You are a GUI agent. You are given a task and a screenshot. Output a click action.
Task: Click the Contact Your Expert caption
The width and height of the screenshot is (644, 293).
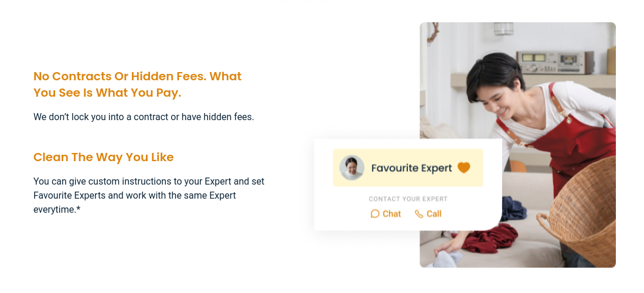pyautogui.click(x=408, y=199)
